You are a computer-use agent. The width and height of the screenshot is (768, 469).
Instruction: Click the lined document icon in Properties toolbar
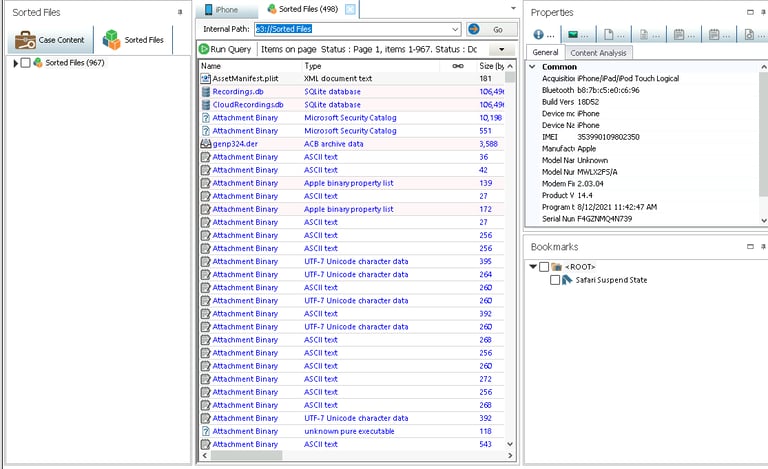644,34
